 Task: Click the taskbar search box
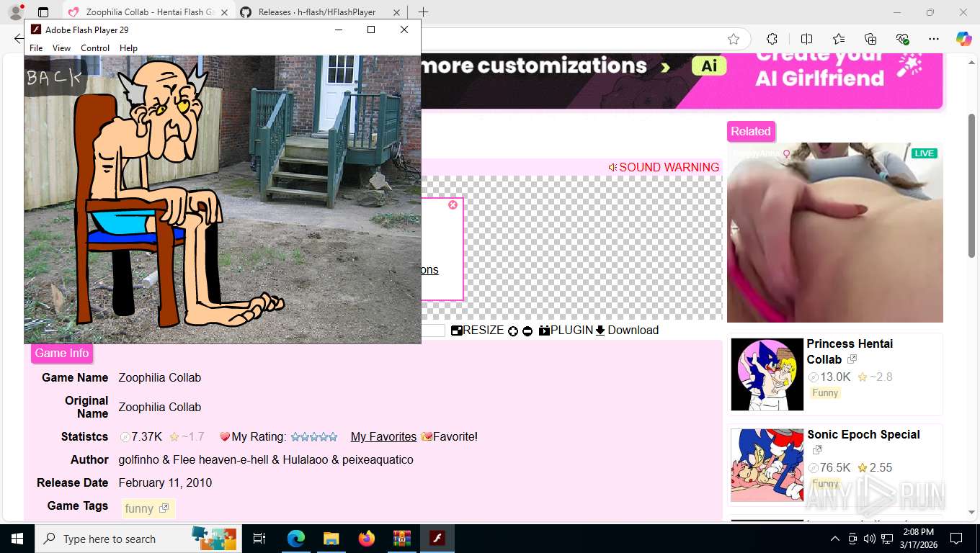[139, 539]
